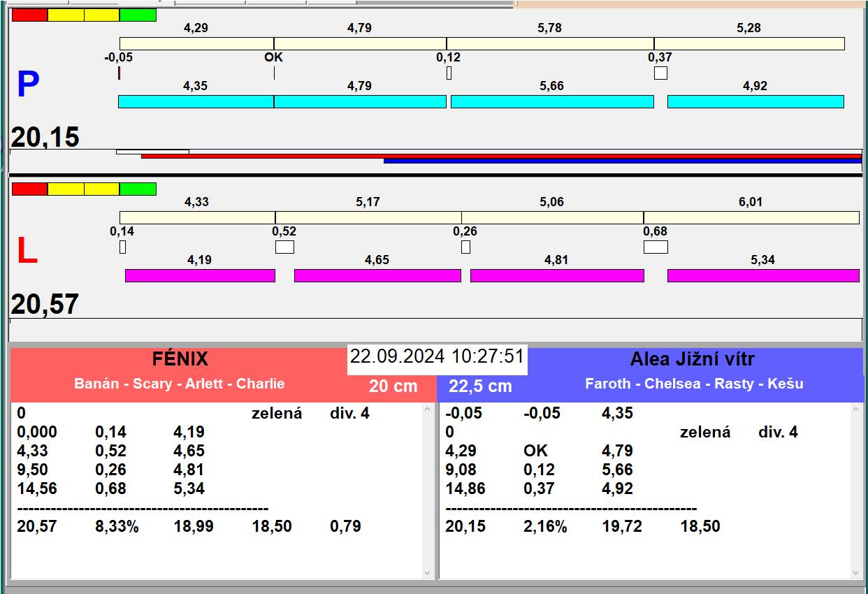Click the 20 cm jump height label

click(393, 386)
